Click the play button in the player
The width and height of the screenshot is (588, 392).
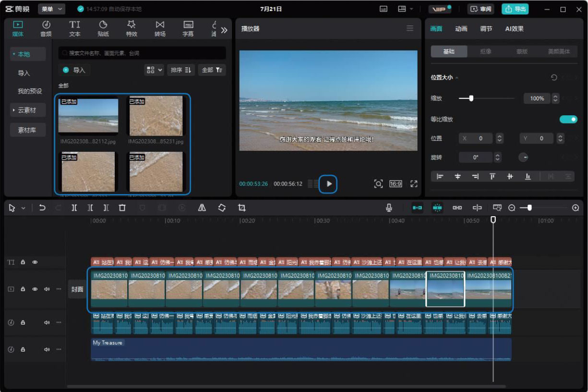pyautogui.click(x=329, y=184)
